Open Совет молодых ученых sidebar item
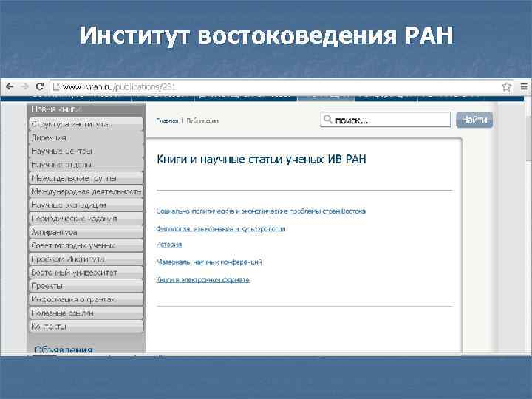This screenshot has height=399, width=532. click(86, 245)
